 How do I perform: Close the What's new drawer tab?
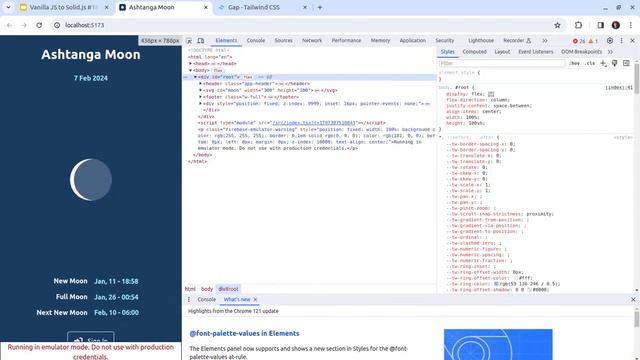(x=256, y=300)
